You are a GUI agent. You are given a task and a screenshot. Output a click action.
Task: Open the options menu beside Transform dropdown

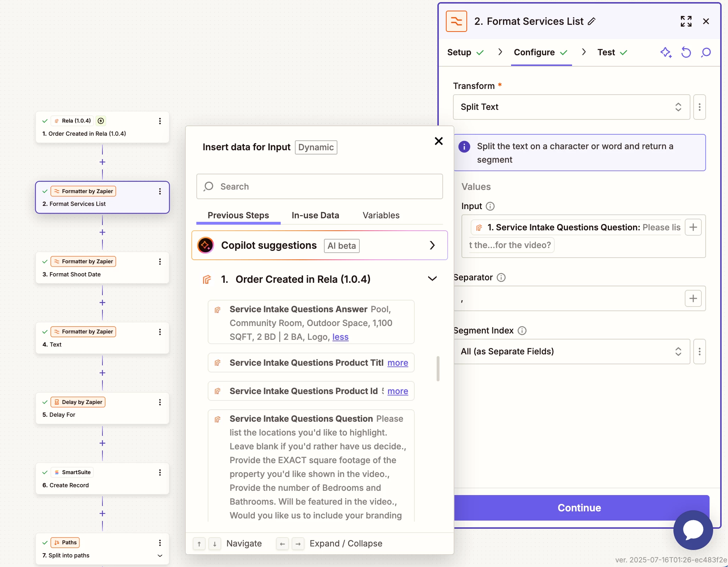coord(700,107)
